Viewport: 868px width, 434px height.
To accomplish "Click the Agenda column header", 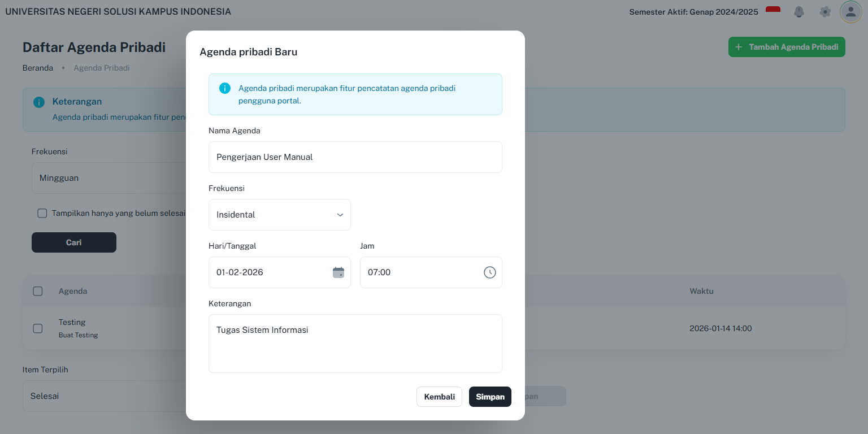I will coord(73,291).
